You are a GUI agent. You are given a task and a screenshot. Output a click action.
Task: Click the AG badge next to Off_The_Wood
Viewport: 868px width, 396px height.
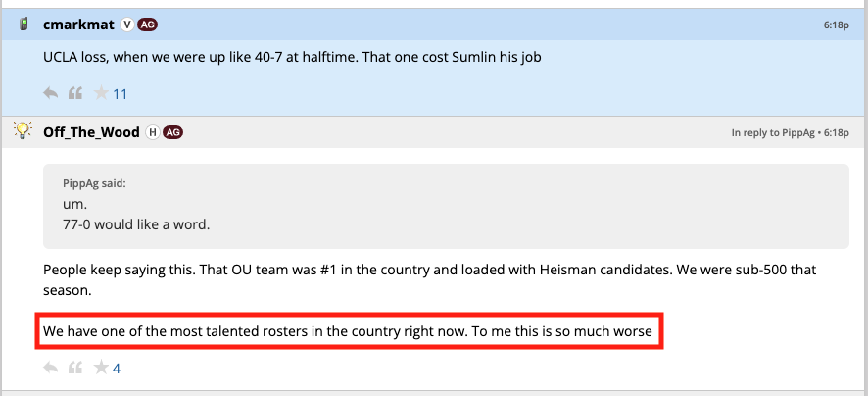(172, 132)
